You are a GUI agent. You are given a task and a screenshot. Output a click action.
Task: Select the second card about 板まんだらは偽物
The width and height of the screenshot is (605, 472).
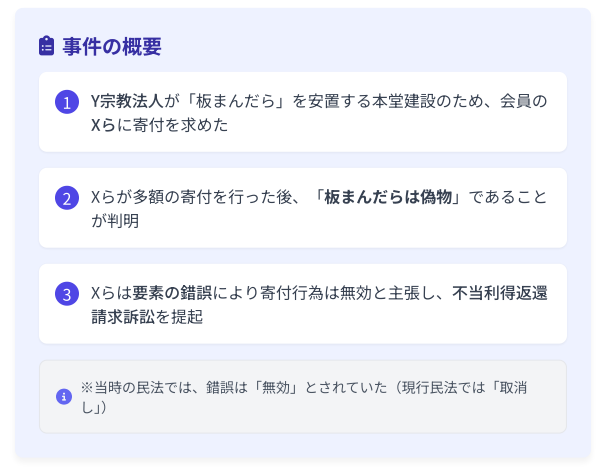pos(303,208)
